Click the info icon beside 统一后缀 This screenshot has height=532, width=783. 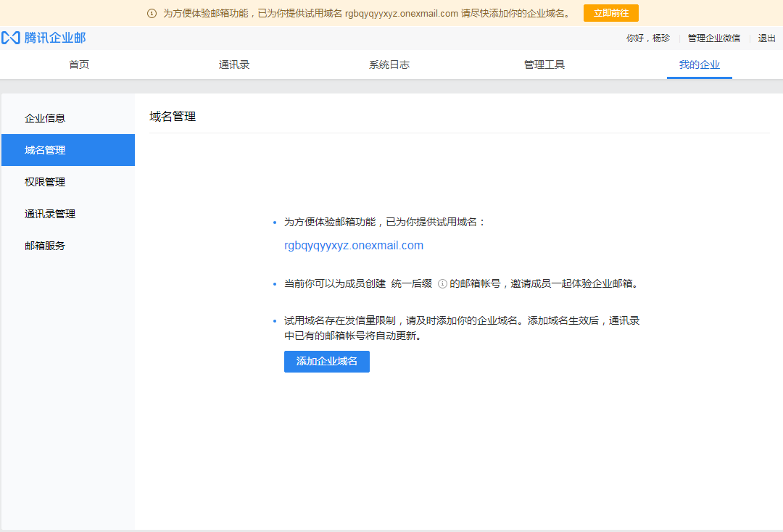tap(442, 284)
